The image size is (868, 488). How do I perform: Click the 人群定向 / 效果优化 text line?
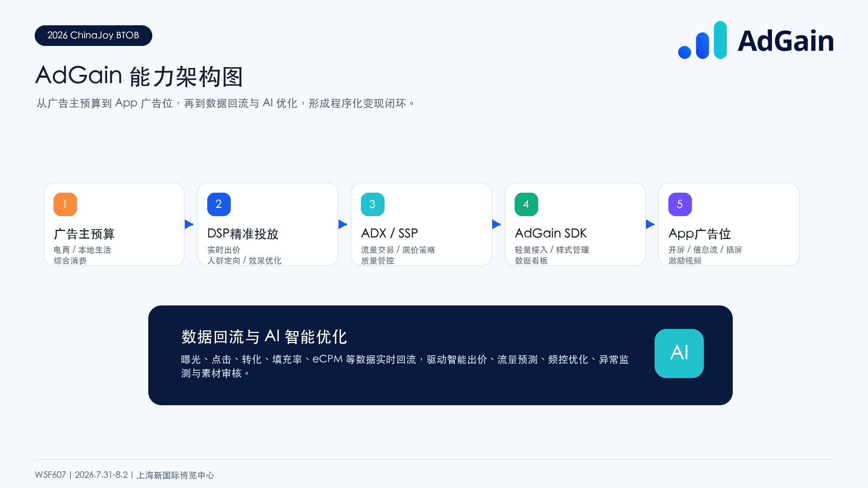pos(244,261)
